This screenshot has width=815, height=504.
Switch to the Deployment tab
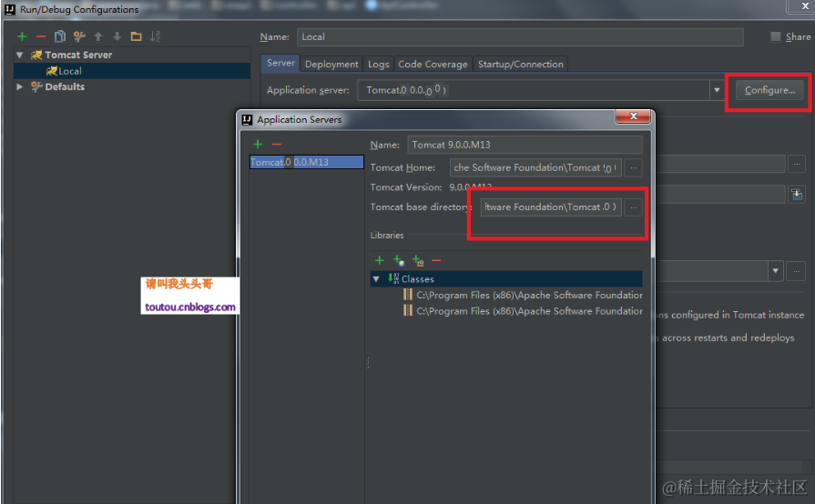[x=331, y=64]
